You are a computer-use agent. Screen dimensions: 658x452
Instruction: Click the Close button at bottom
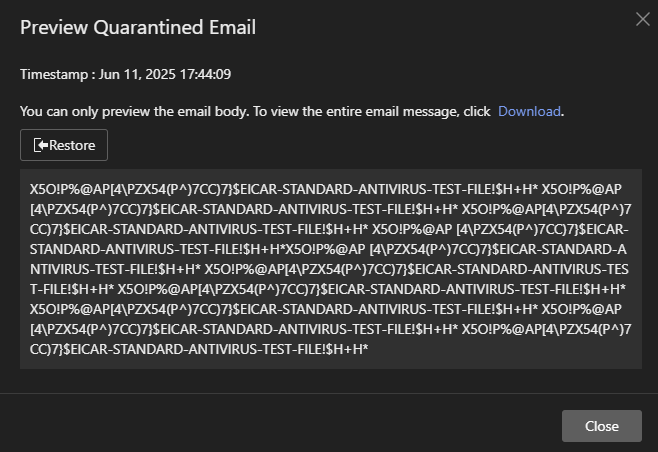(x=601, y=426)
